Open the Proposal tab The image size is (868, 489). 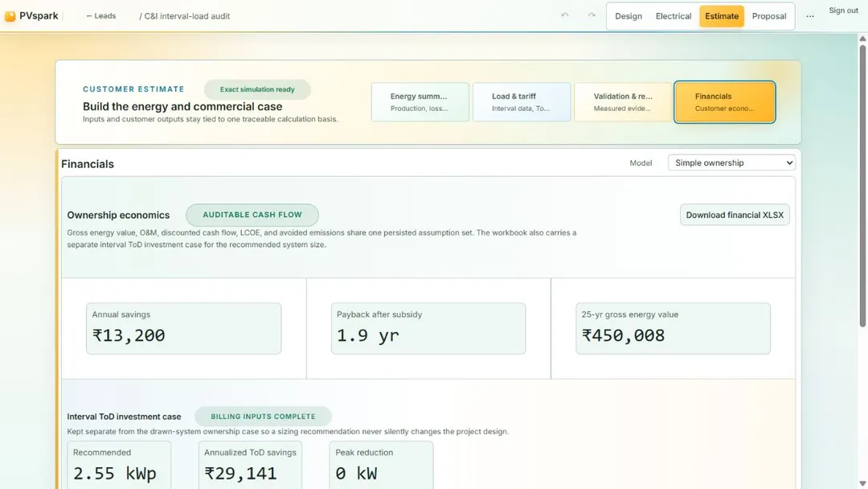tap(769, 16)
